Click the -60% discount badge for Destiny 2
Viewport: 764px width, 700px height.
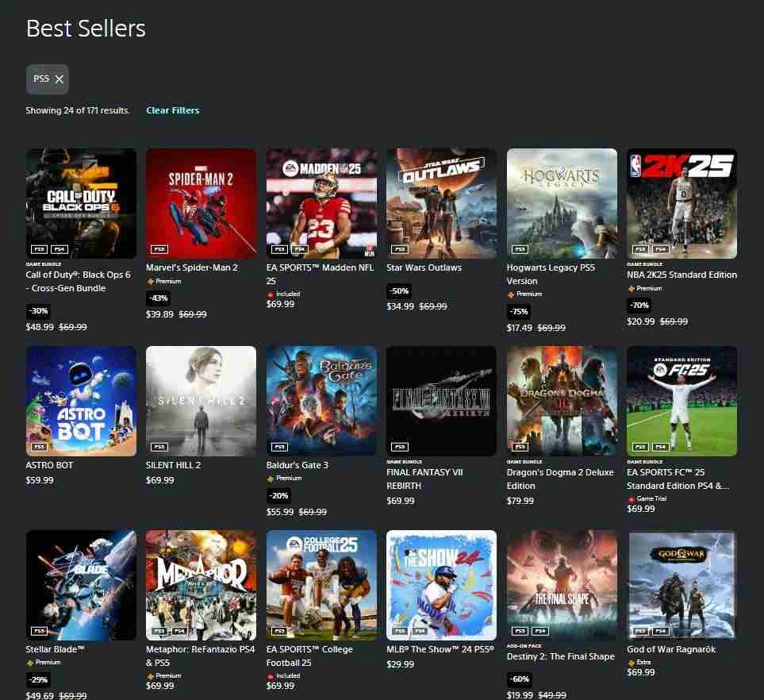[520, 679]
